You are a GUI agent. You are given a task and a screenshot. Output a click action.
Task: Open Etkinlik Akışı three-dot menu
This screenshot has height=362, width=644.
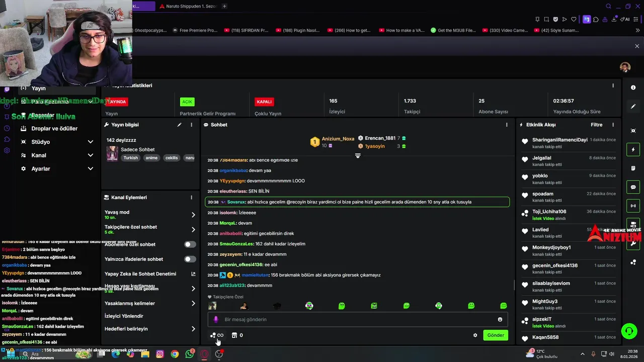click(613, 125)
